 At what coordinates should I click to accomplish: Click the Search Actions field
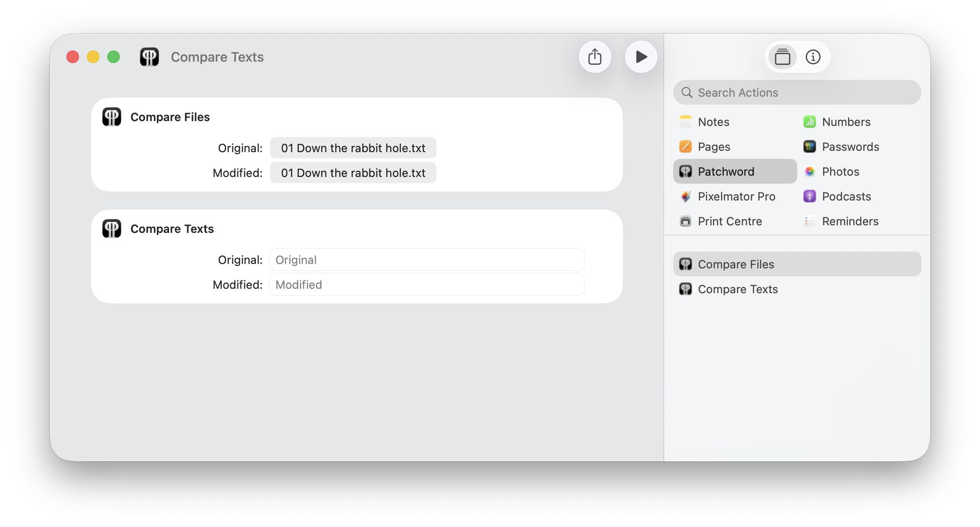pyautogui.click(x=797, y=92)
